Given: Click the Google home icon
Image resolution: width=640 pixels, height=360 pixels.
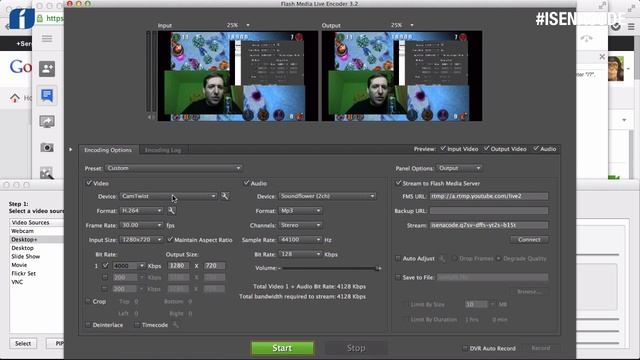Looking at the screenshot, I should click(x=15, y=98).
